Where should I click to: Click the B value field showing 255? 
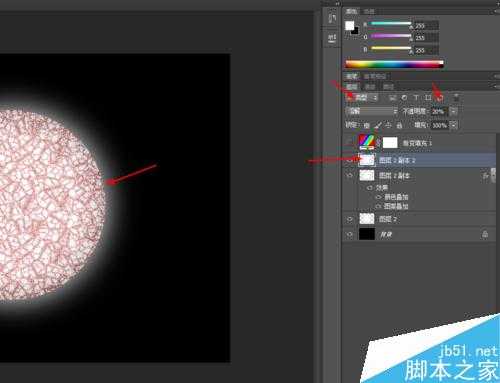click(426, 51)
